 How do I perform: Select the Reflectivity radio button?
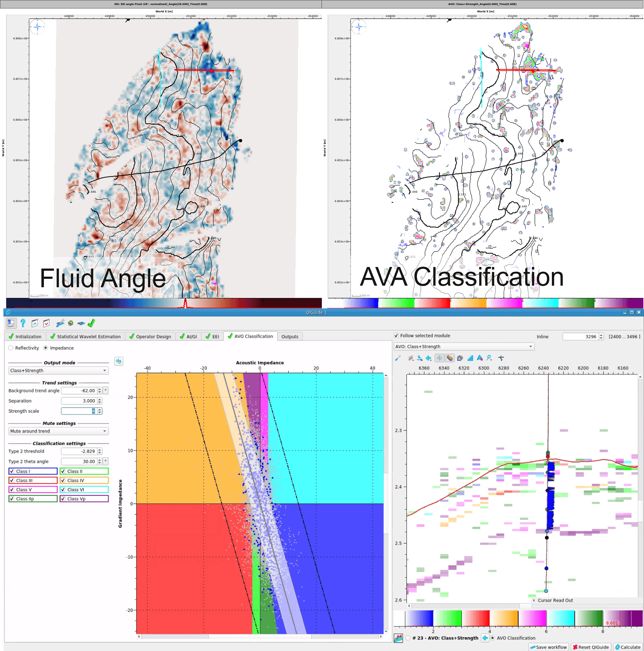[11, 348]
